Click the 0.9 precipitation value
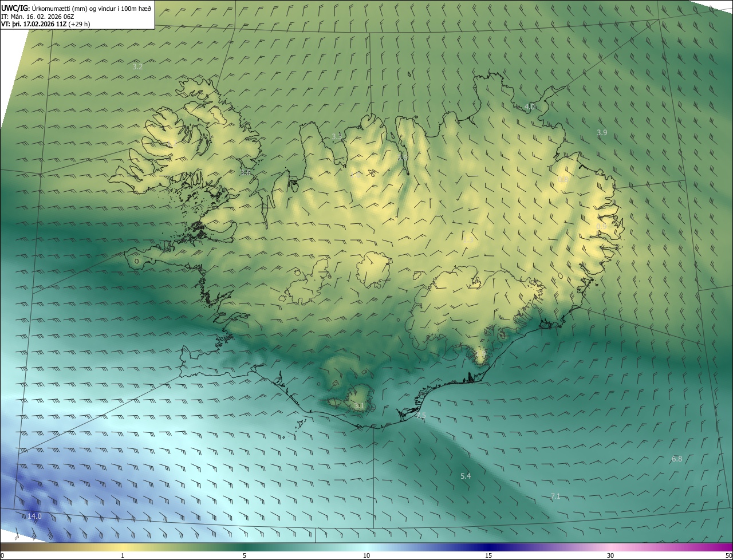 (x=602, y=227)
